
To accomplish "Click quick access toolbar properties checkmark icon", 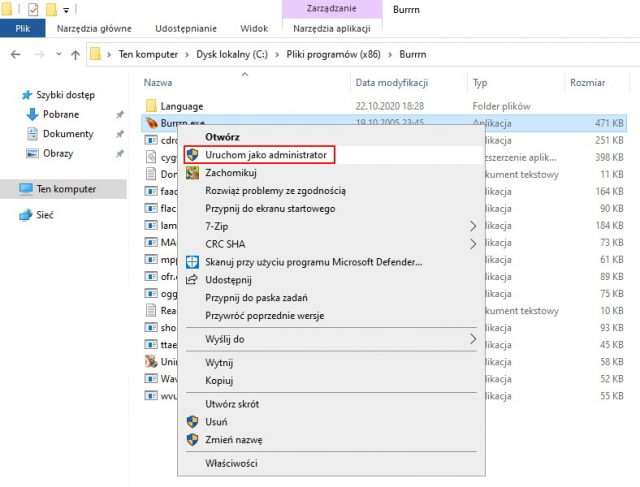I will pyautogui.click(x=33, y=9).
